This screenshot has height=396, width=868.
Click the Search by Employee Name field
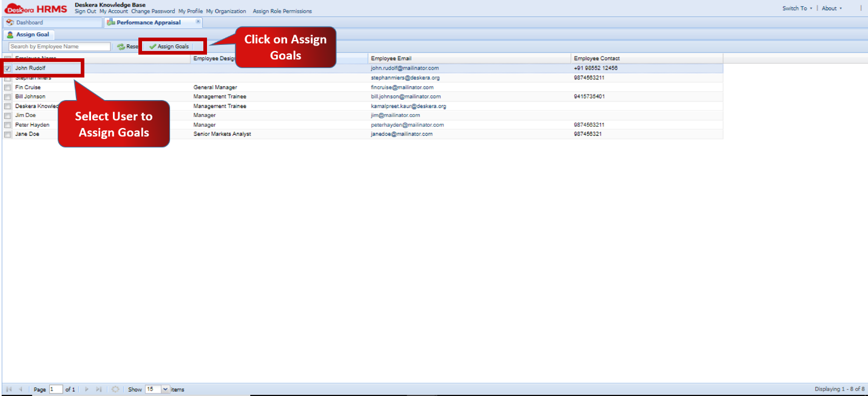click(58, 45)
